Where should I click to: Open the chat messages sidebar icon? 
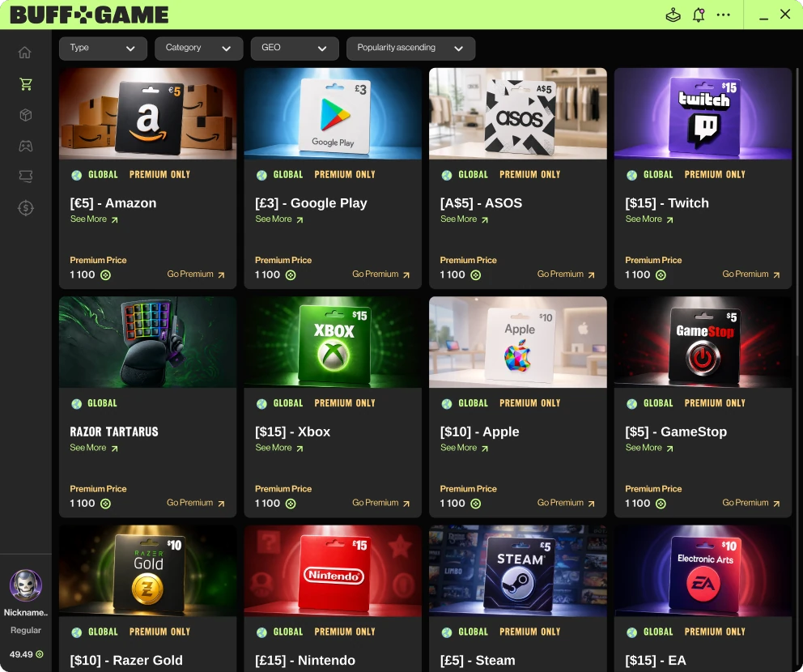click(26, 177)
